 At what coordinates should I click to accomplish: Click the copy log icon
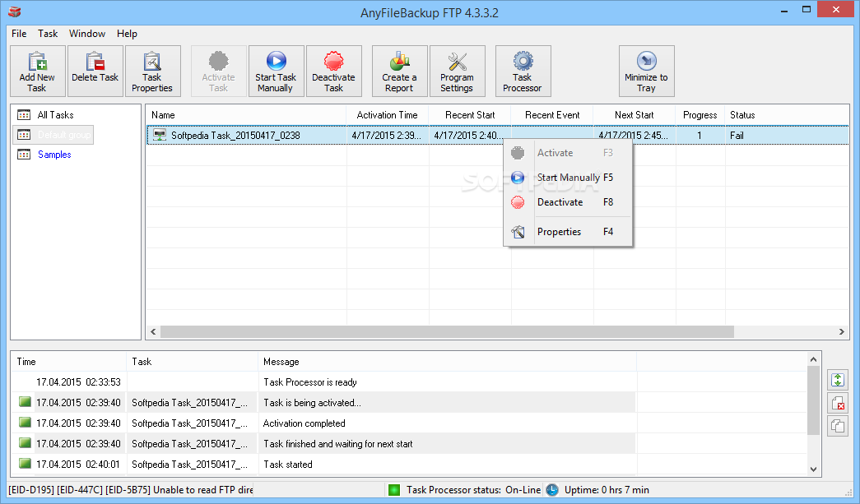[838, 426]
